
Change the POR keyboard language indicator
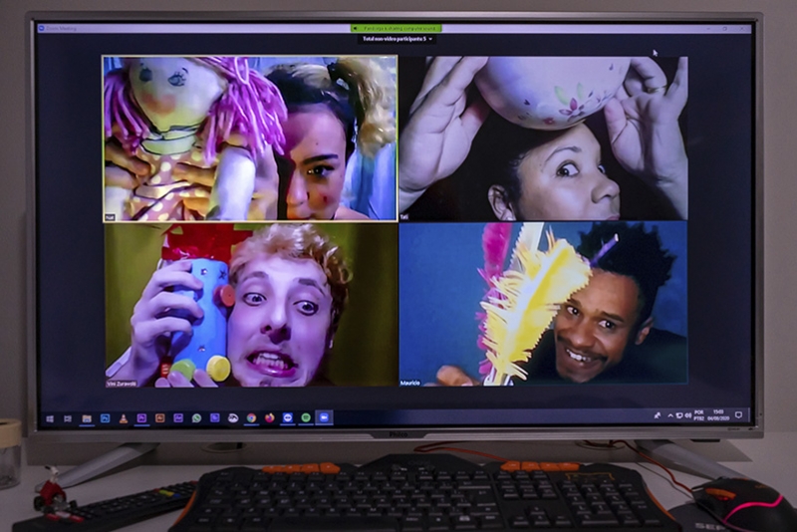pos(699,415)
